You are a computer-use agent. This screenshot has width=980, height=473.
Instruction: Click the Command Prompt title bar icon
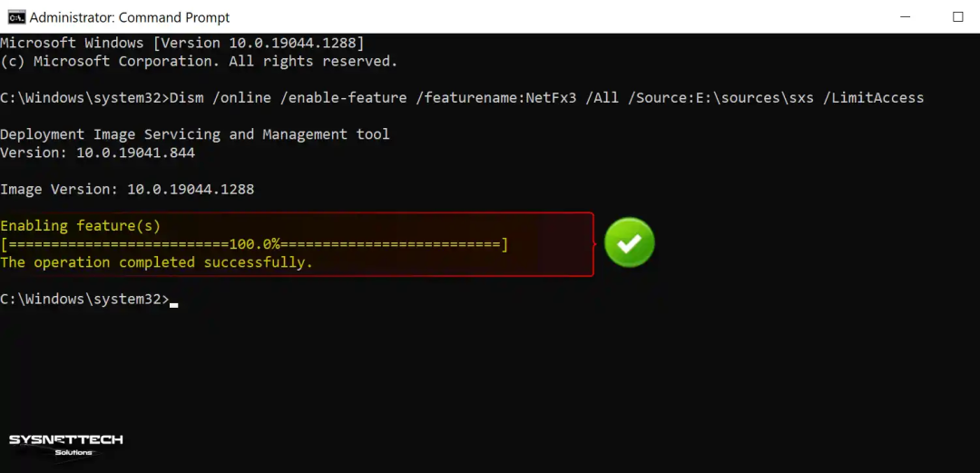[x=15, y=16]
